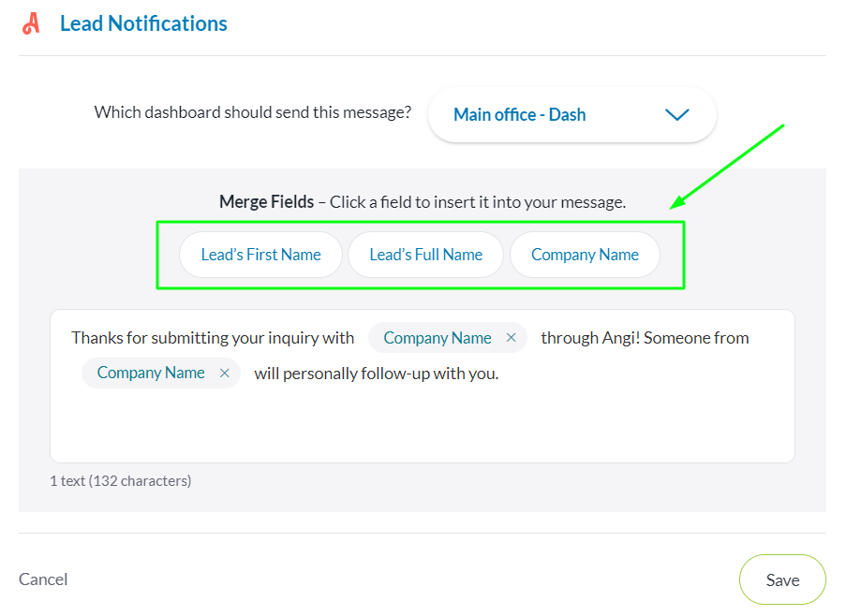
Task: Insert the Lead's Full Name merge field
Action: point(425,255)
